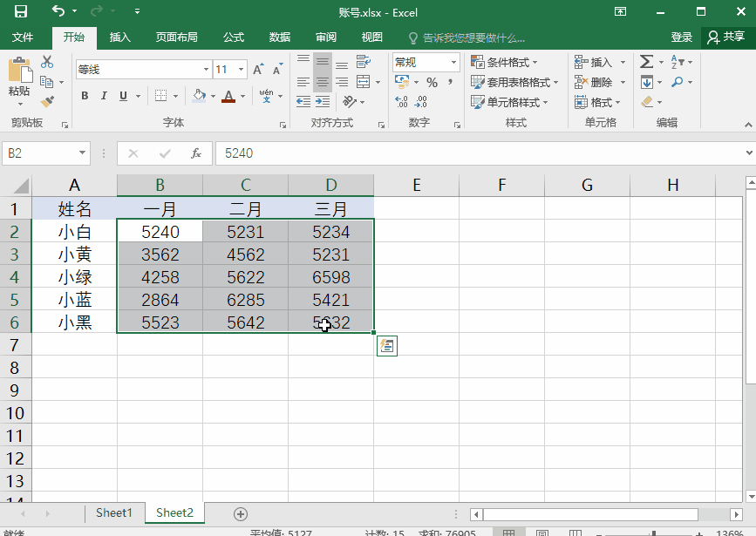The image size is (756, 536).
Task: Click the insert function fx icon
Action: click(x=196, y=153)
